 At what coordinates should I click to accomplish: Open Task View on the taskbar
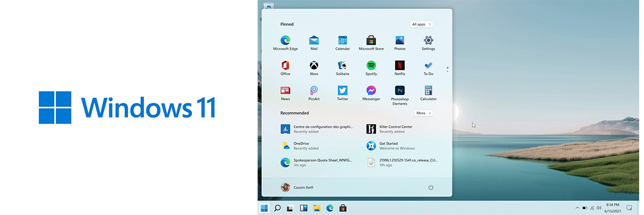click(290, 208)
